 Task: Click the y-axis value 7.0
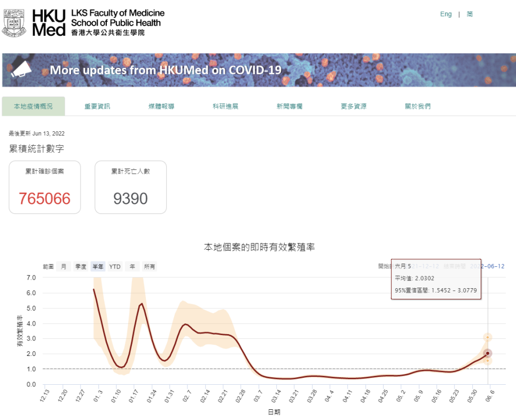tap(32, 278)
